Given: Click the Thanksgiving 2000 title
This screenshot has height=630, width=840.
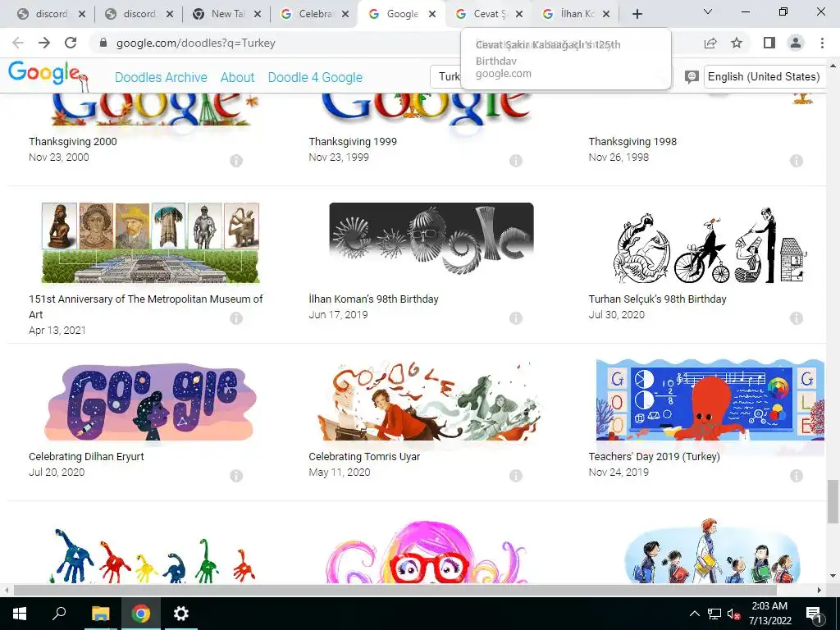Looking at the screenshot, I should (73, 141).
